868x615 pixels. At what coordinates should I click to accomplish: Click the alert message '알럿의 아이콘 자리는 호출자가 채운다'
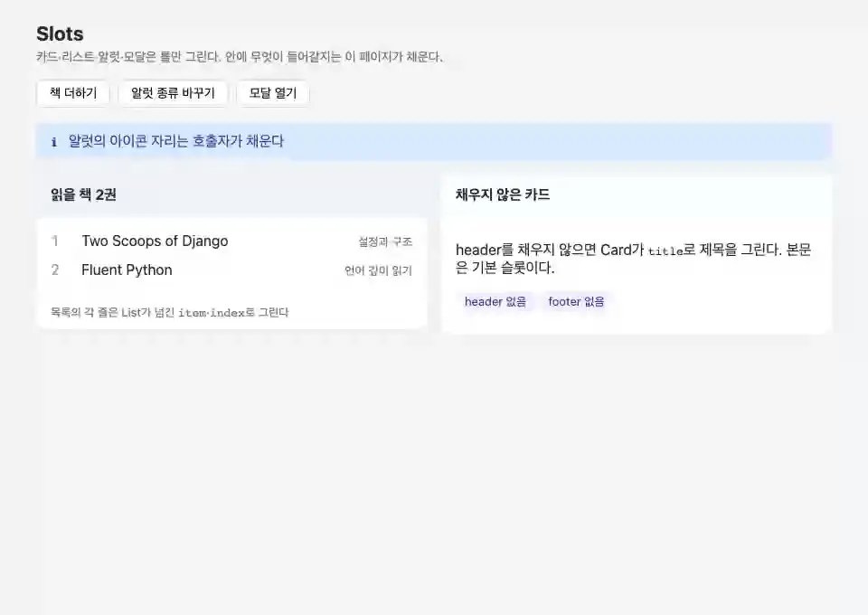click(176, 141)
